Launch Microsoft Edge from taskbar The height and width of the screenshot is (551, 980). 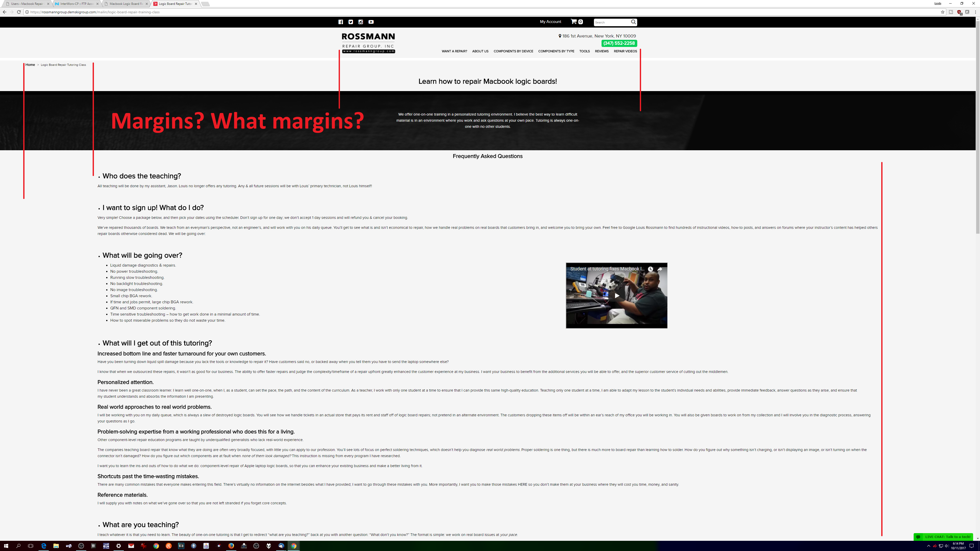coord(44,546)
